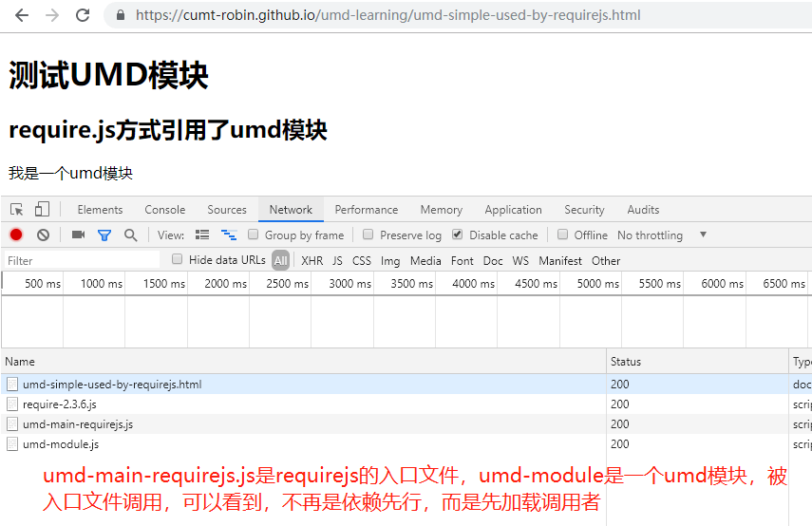Click the browser back arrow

coord(22,15)
